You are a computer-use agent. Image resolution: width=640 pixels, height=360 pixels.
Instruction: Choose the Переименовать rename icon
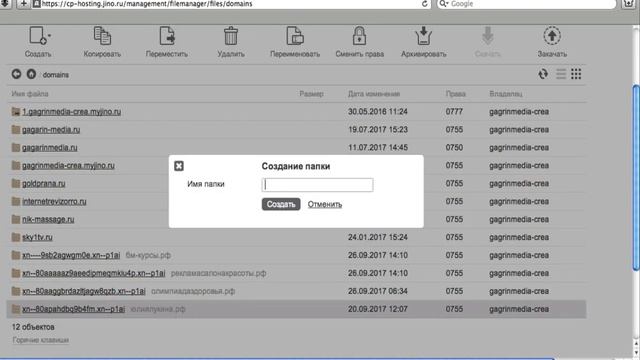pyautogui.click(x=295, y=36)
